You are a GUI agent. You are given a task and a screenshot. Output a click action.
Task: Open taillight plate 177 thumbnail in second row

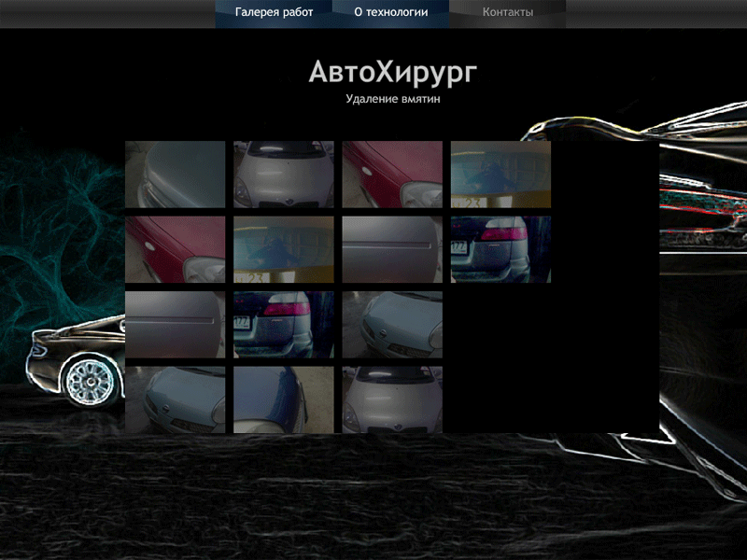[500, 249]
